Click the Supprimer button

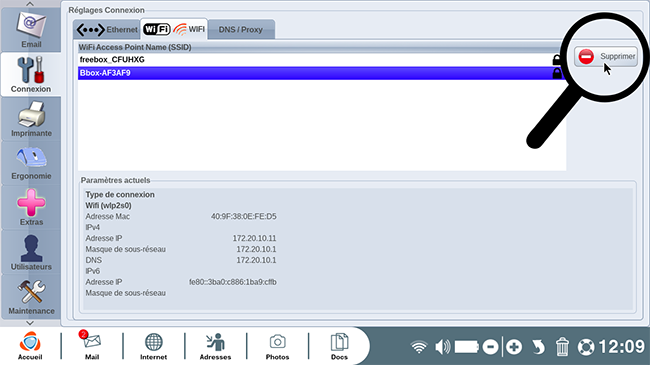point(606,56)
